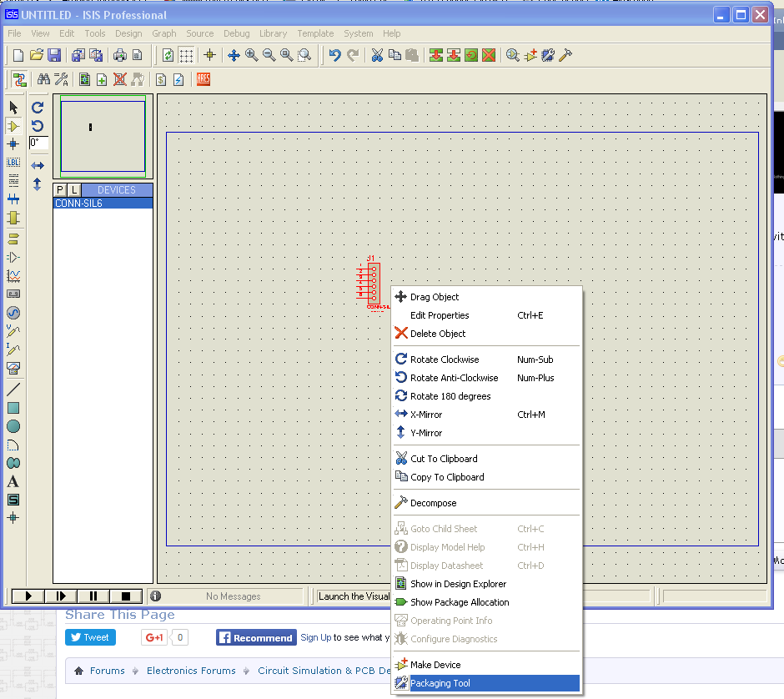This screenshot has height=699, width=784.
Task: Click the Make Device toolbar icon
Action: coord(530,55)
